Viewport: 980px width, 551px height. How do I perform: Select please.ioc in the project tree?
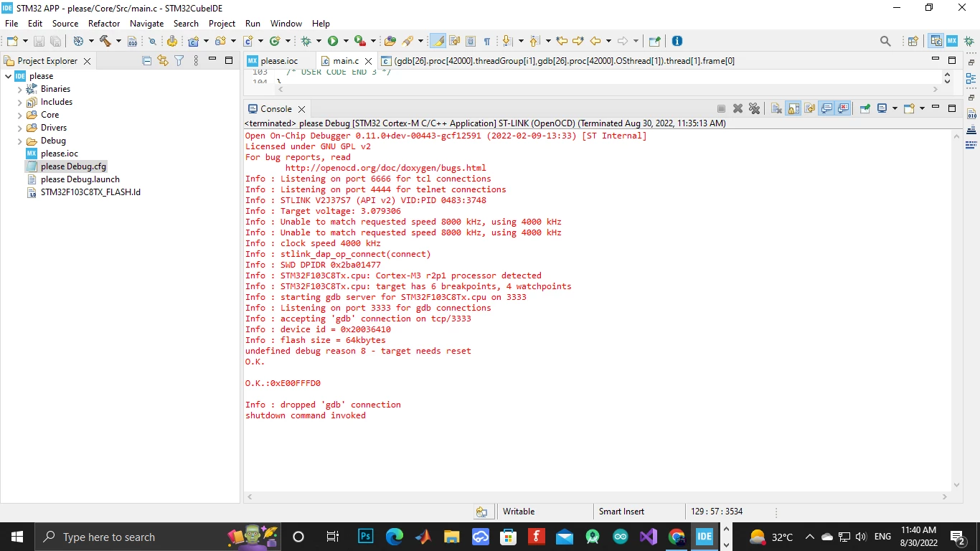pos(60,154)
